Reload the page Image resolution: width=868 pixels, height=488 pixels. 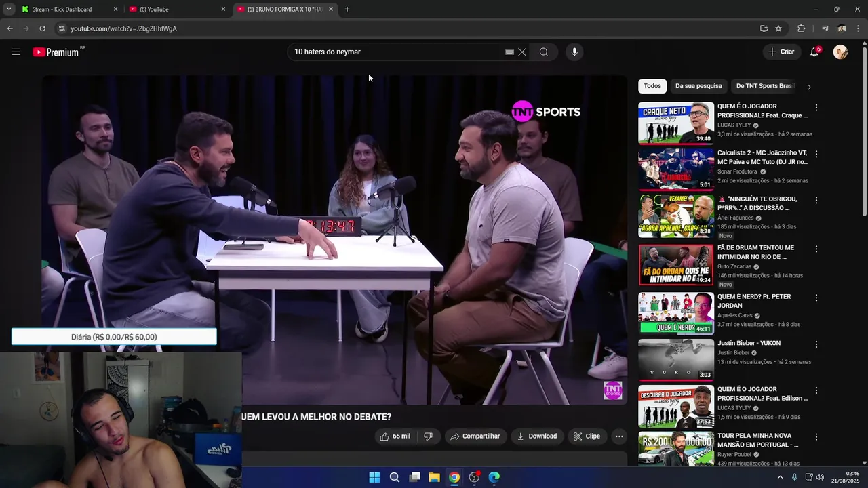point(42,28)
